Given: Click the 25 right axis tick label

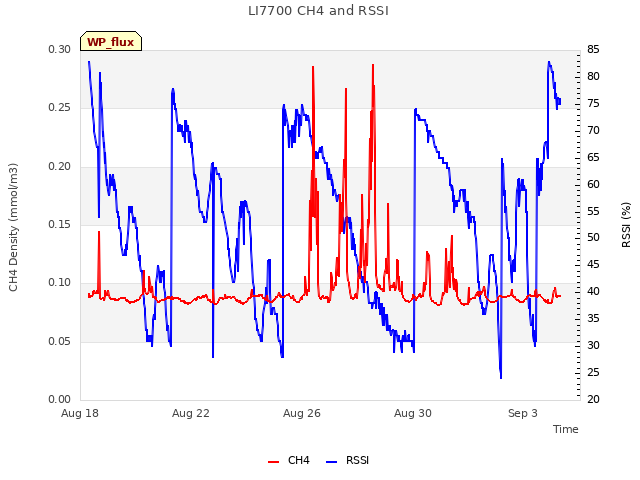Looking at the screenshot, I should tap(593, 372).
